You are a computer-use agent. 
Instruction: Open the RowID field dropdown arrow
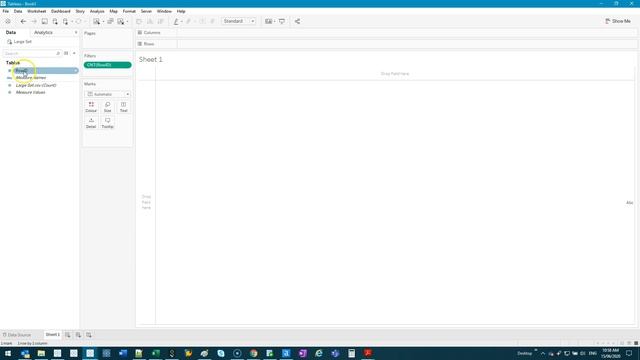(x=76, y=71)
